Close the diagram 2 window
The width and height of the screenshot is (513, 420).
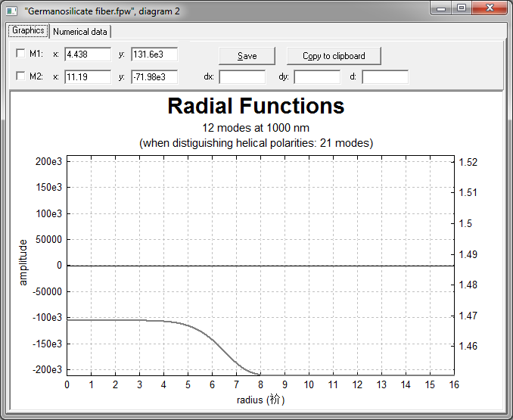pyautogui.click(x=490, y=8)
